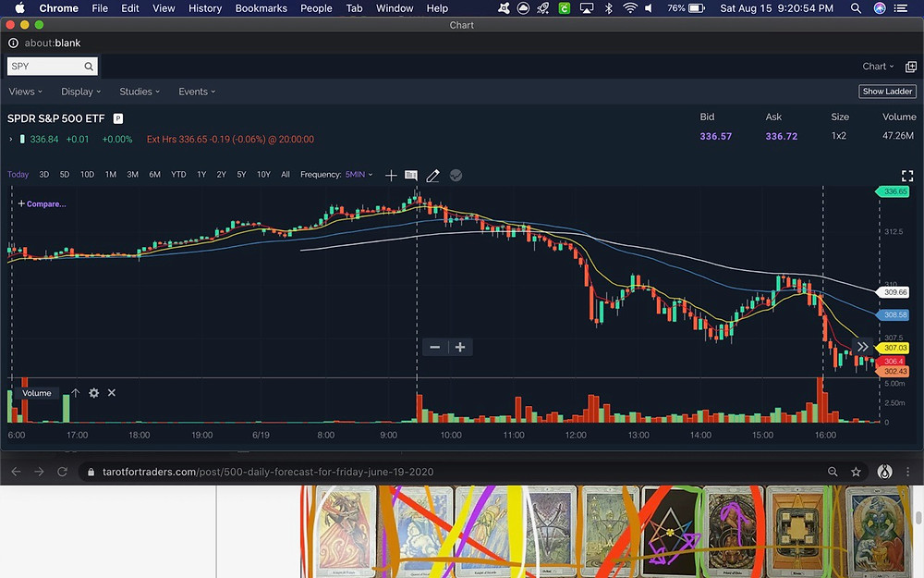Open the Display dropdown
The image size is (924, 578).
[x=80, y=92]
